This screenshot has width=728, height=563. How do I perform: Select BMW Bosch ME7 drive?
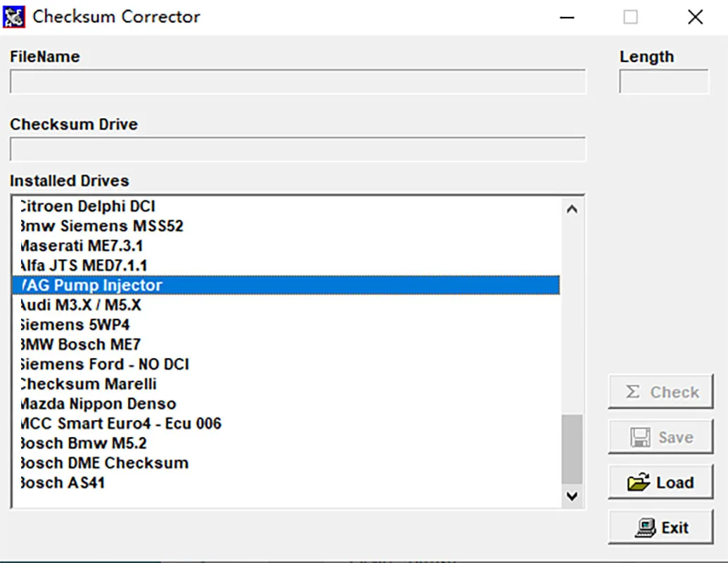286,344
